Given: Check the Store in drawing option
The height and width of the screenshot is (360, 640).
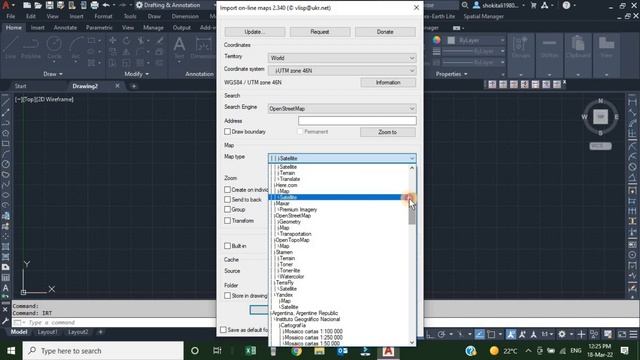Looking at the screenshot, I should (x=227, y=296).
